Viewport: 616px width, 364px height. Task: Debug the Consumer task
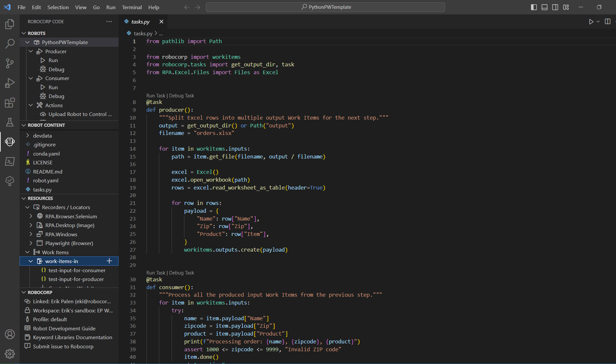tap(56, 96)
